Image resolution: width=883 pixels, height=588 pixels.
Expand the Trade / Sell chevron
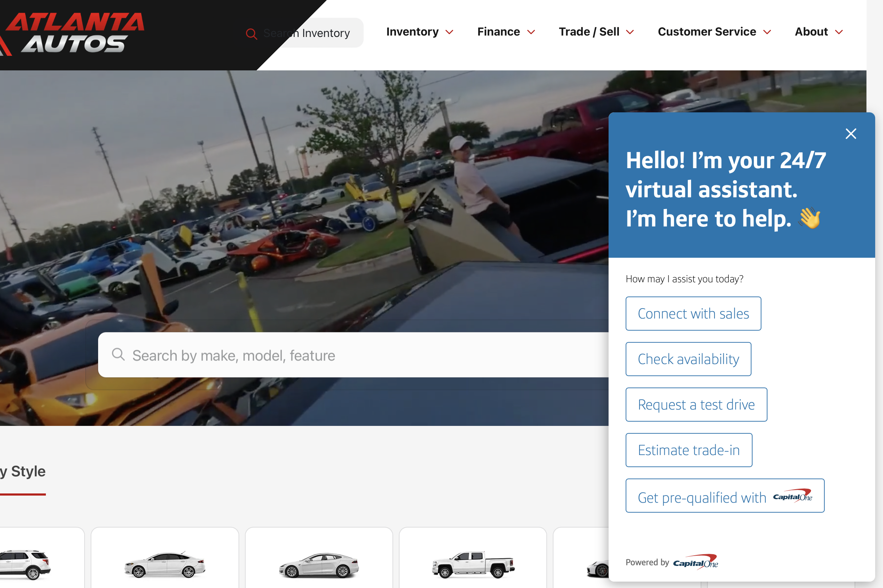tap(630, 32)
